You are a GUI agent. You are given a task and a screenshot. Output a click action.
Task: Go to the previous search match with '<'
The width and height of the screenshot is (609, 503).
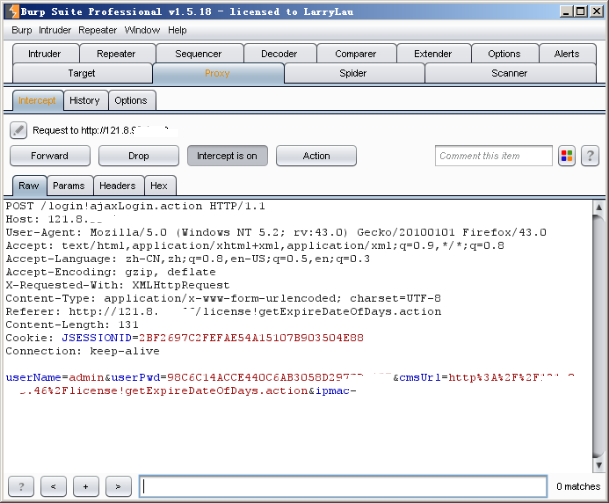tap(53, 486)
